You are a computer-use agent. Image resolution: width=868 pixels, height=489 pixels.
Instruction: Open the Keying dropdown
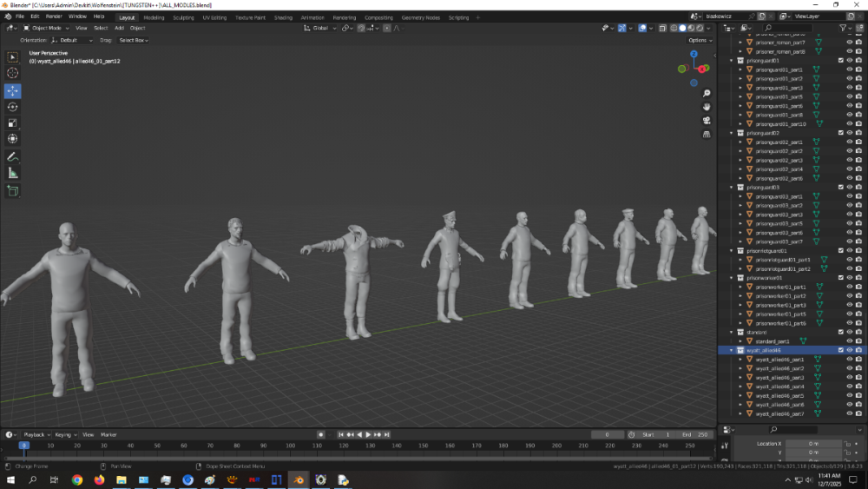(65, 435)
